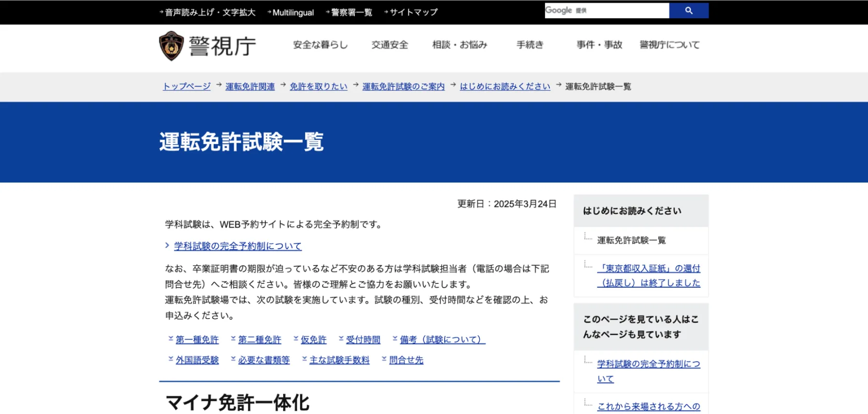Go to 免許を取りたい breadcrumb

[x=318, y=86]
